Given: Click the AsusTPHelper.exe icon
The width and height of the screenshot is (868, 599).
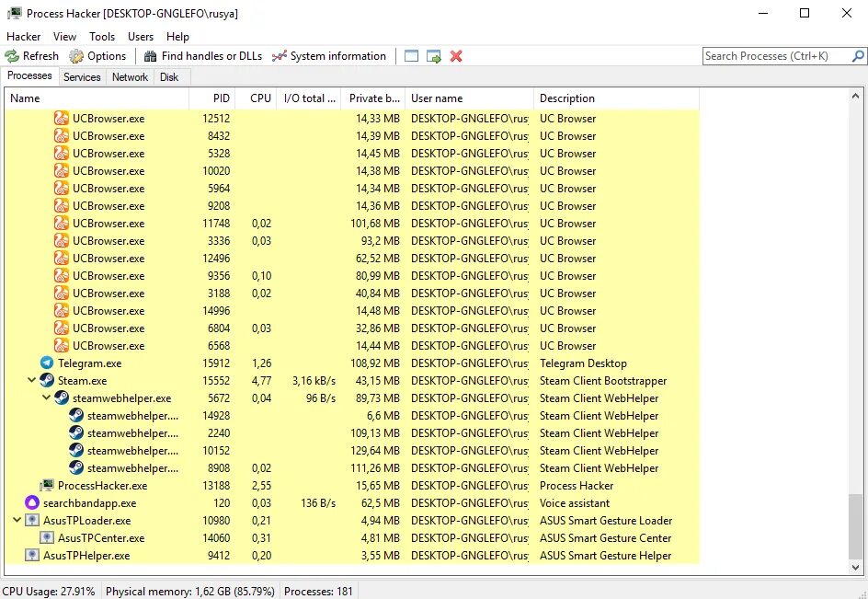Looking at the screenshot, I should click(x=32, y=555).
